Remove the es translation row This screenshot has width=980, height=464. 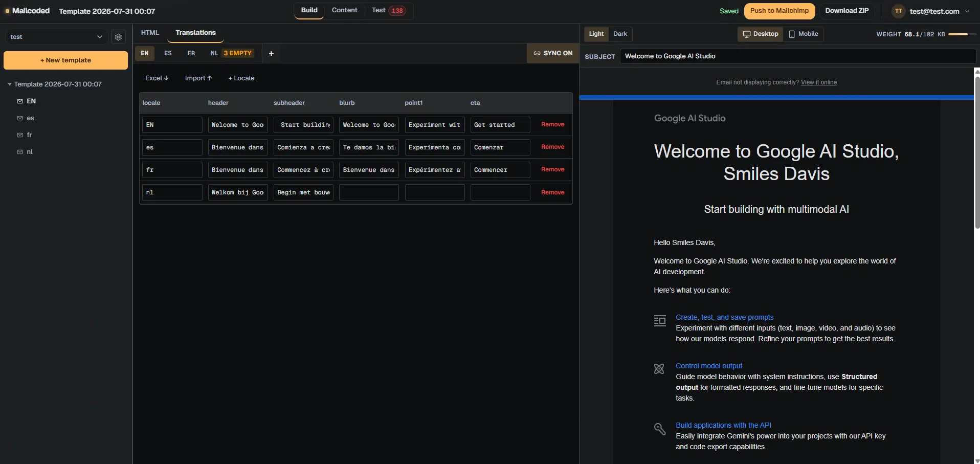click(x=553, y=147)
